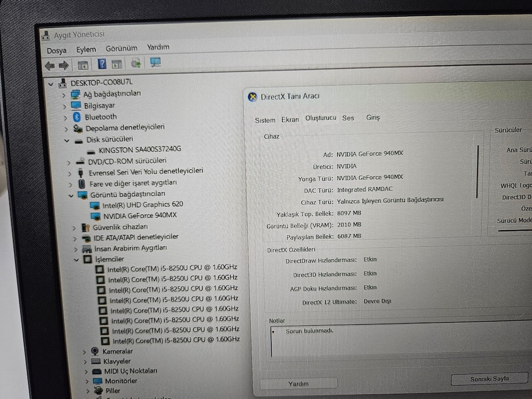Screen dimensions: 532x399
Task: Select NVIDIA GeForce 940MX in device tree
Action: coord(140,216)
